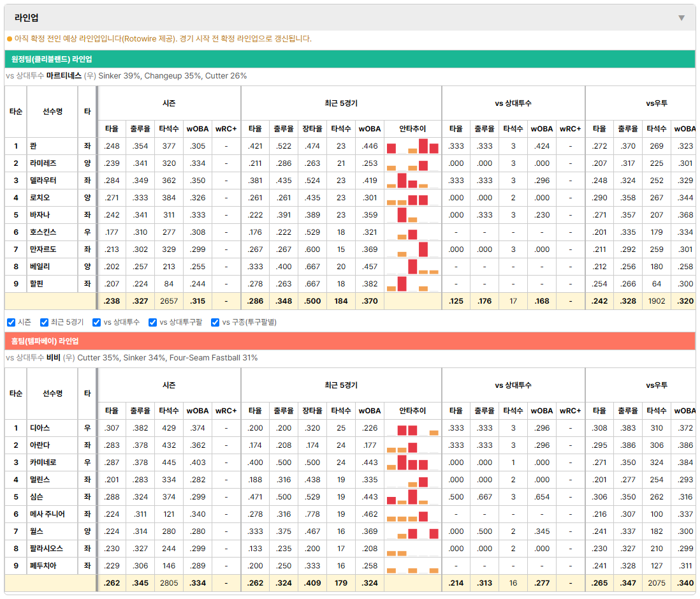Click the orange notice dot icon
700x599 pixels.
[10, 39]
